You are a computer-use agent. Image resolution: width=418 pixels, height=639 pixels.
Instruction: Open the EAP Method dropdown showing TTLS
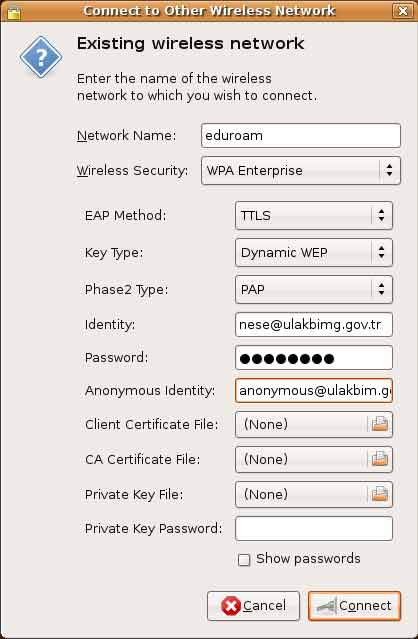[314, 215]
